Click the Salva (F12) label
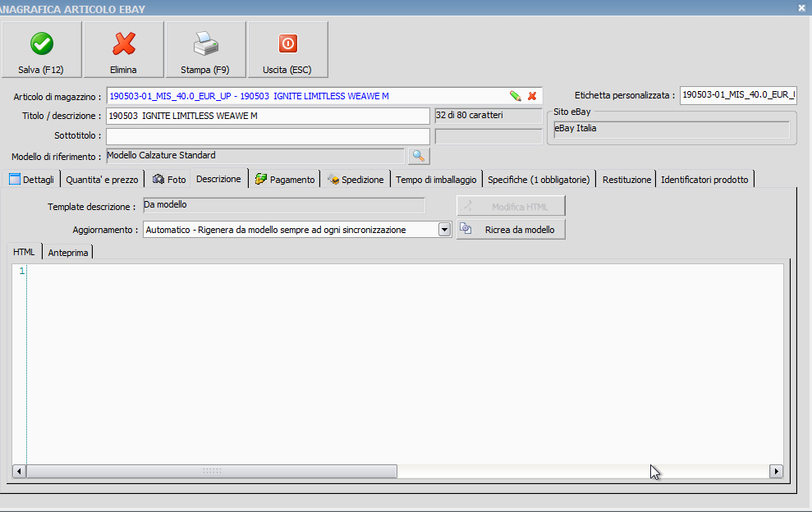Image resolution: width=812 pixels, height=512 pixels. pyautogui.click(x=41, y=70)
